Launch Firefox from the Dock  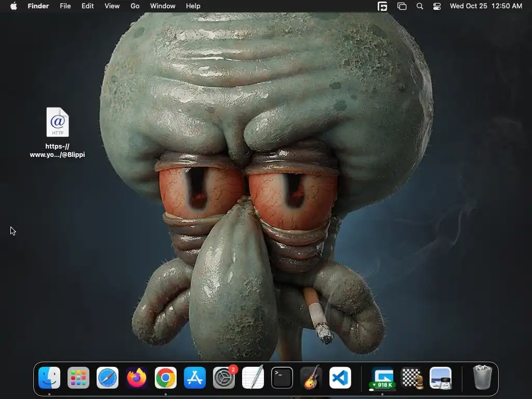pos(137,378)
